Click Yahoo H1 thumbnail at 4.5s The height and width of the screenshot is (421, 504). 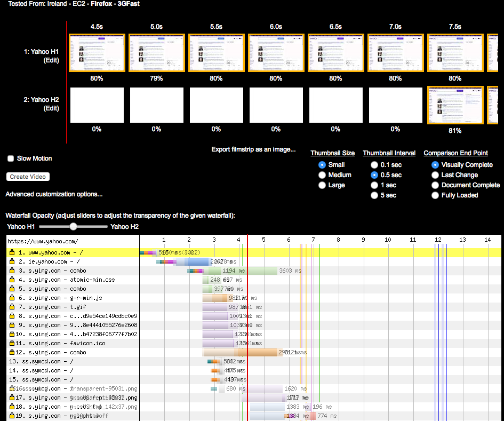pyautogui.click(x=97, y=52)
